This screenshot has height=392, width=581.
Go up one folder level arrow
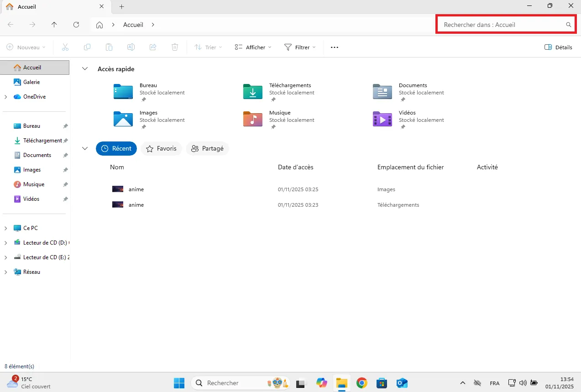coord(54,25)
